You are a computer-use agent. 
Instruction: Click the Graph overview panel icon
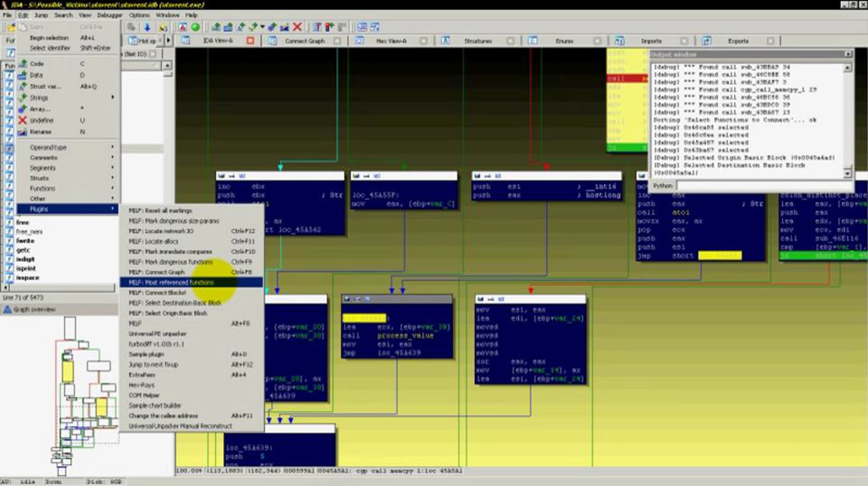click(7, 310)
